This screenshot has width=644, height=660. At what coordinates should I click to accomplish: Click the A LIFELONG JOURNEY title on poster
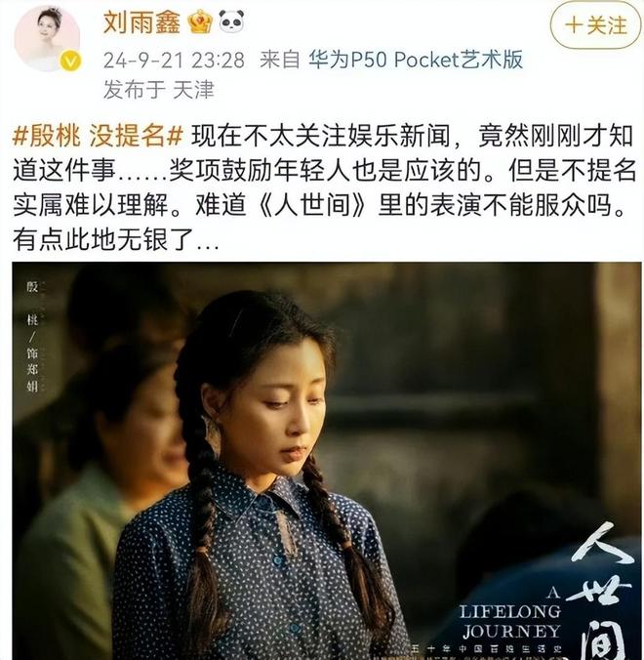[x=510, y=612]
